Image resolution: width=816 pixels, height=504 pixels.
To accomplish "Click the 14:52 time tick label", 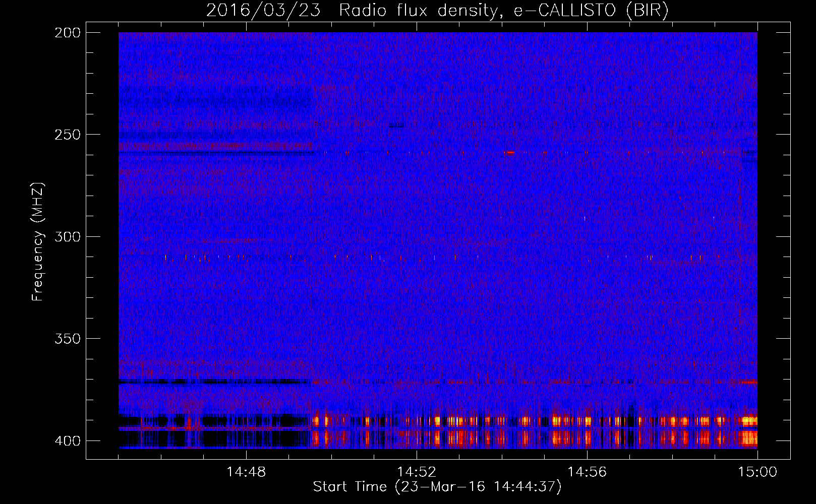I will tap(417, 472).
